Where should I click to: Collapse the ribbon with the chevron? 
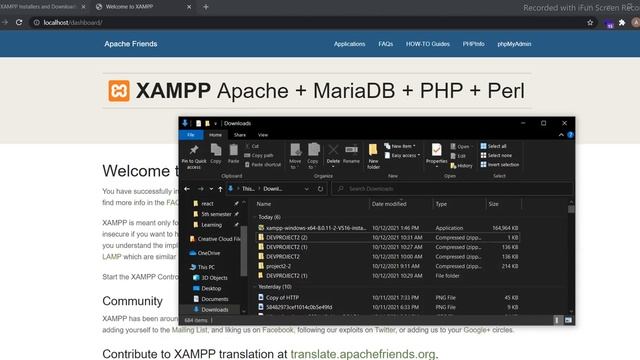(561, 135)
